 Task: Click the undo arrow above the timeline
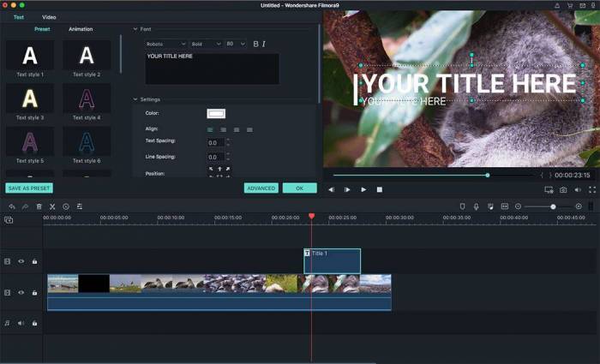[11, 206]
